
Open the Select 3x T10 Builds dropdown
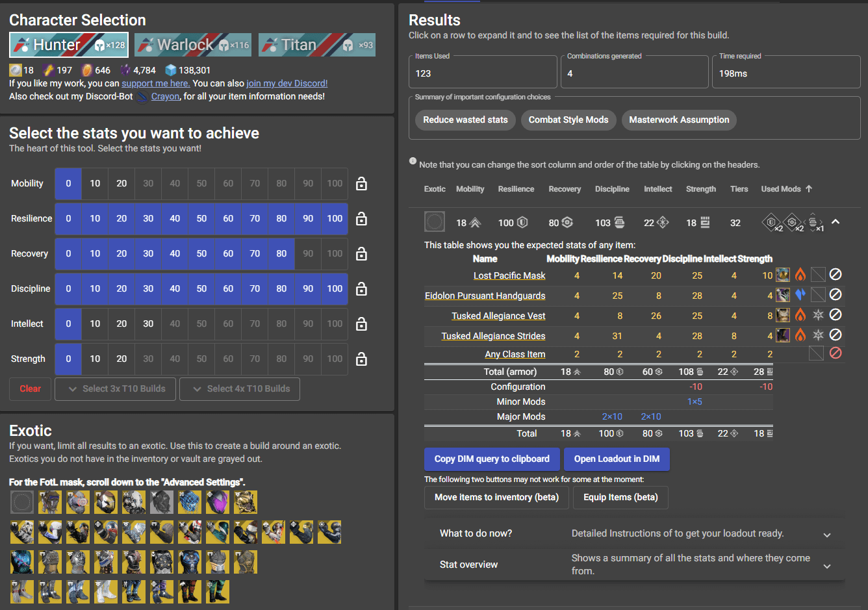click(115, 389)
